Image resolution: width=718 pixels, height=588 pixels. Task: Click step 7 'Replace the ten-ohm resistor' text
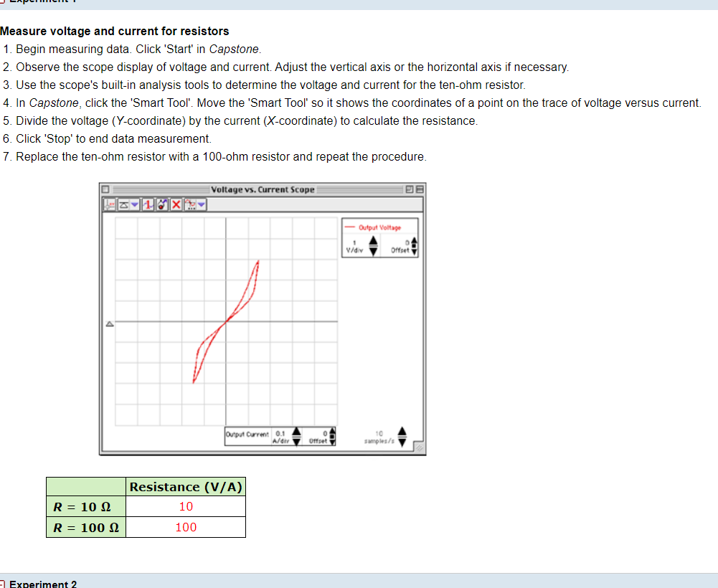click(x=221, y=156)
